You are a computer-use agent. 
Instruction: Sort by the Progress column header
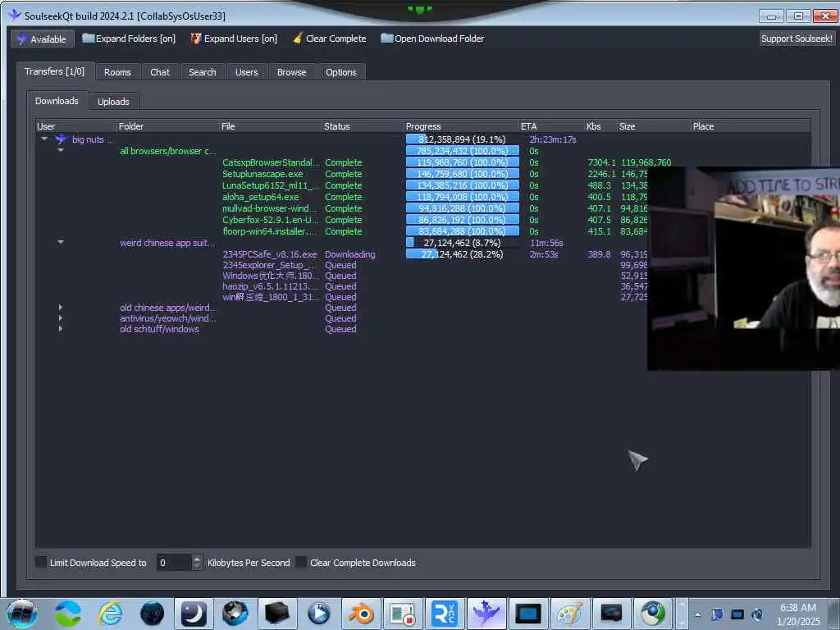pos(461,126)
